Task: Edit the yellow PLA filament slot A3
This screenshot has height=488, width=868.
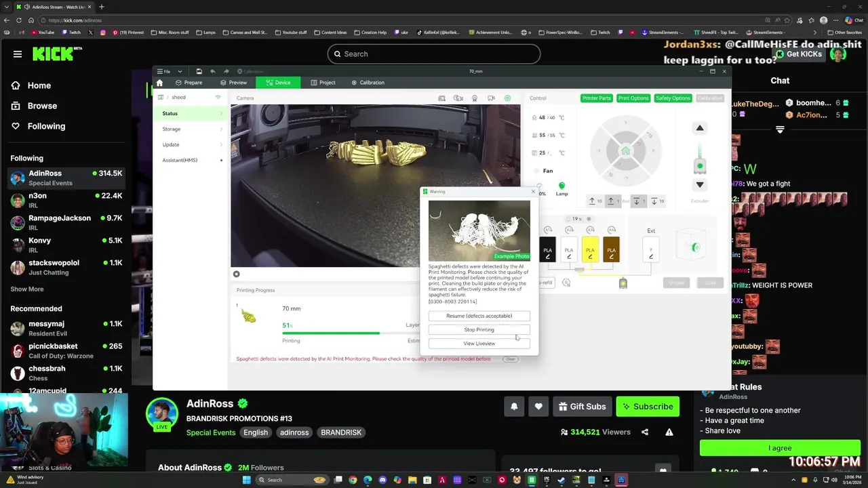Action: coord(590,249)
